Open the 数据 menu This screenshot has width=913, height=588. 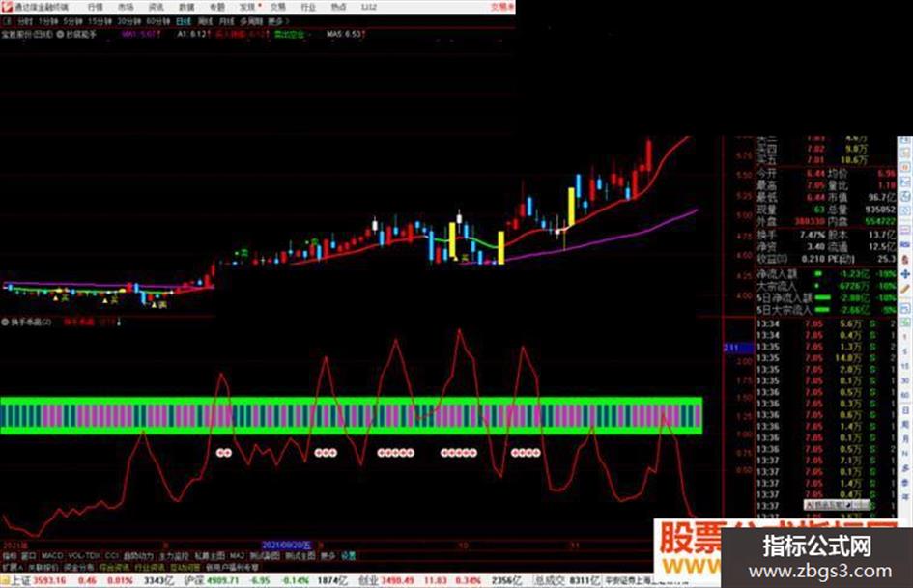click(x=186, y=7)
